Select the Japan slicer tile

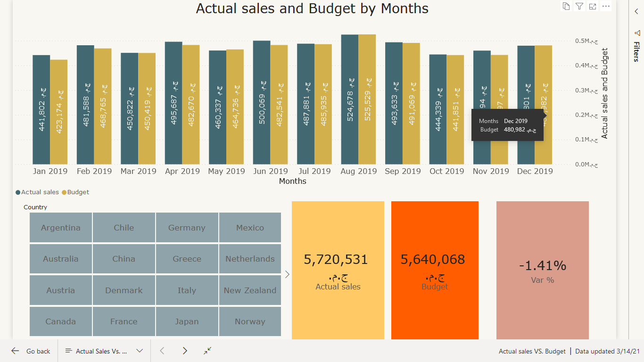pos(187,321)
